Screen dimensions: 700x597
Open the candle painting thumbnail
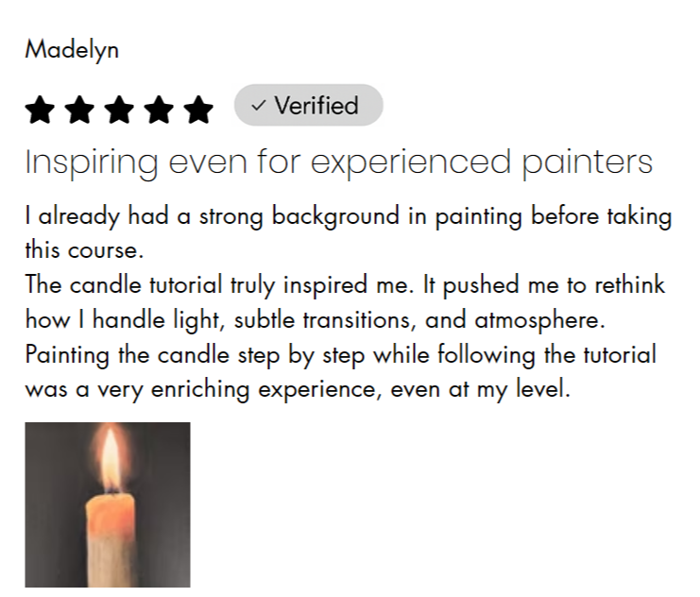click(107, 504)
